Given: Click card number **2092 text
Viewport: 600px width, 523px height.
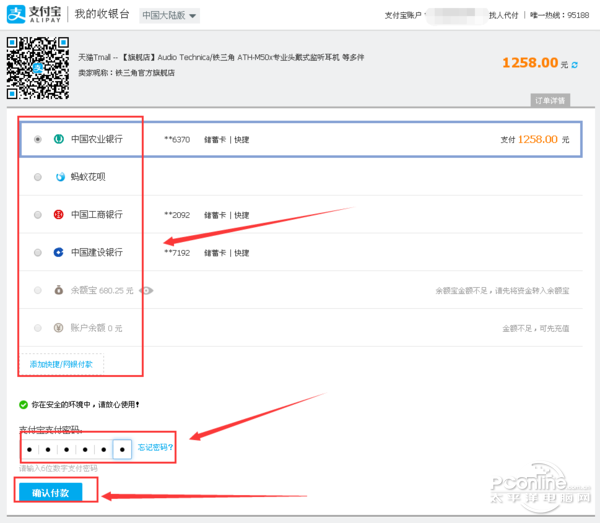Looking at the screenshot, I should (x=177, y=215).
